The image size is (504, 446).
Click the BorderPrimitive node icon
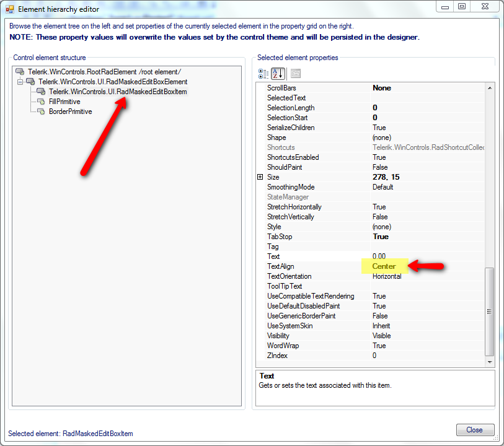coord(41,111)
